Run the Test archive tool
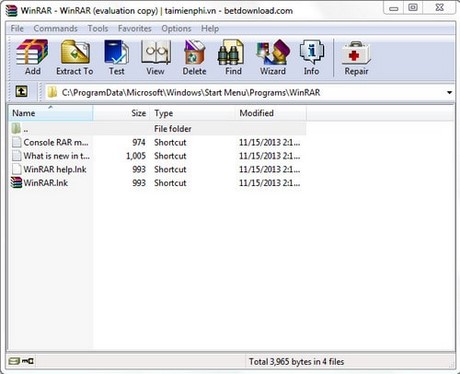This screenshot has width=460, height=374. (x=116, y=57)
